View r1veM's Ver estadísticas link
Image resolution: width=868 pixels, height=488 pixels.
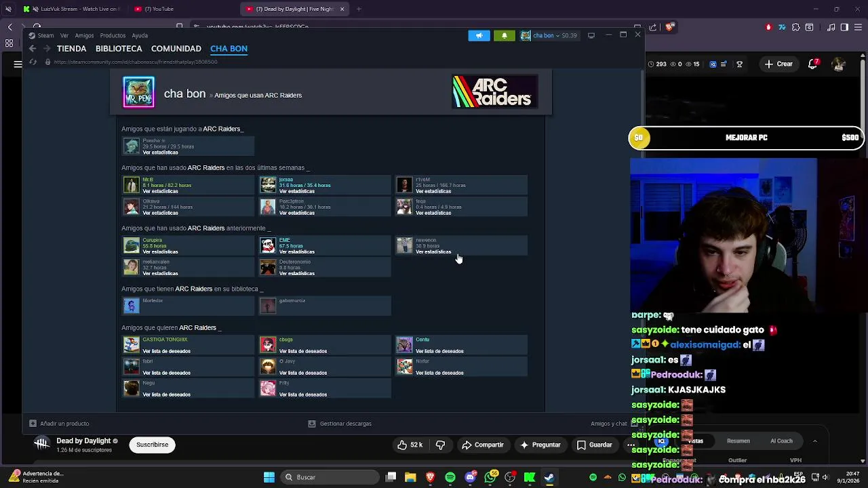(x=433, y=191)
